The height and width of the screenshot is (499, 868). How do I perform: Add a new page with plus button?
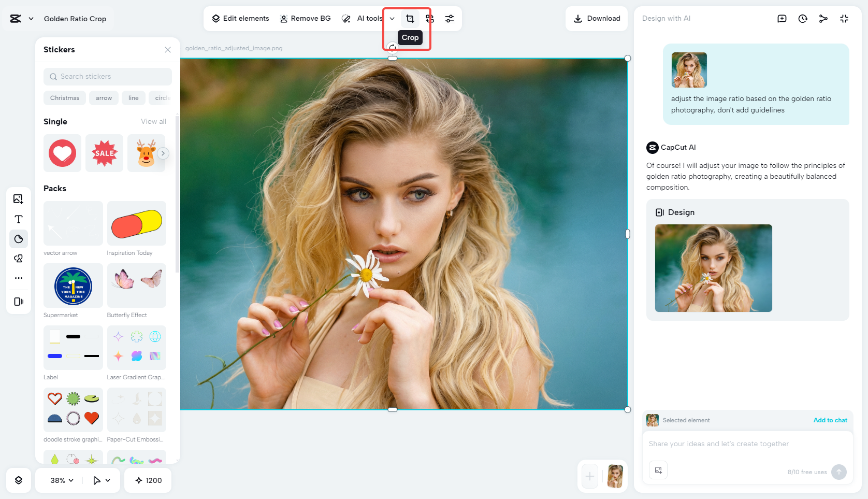tap(590, 476)
